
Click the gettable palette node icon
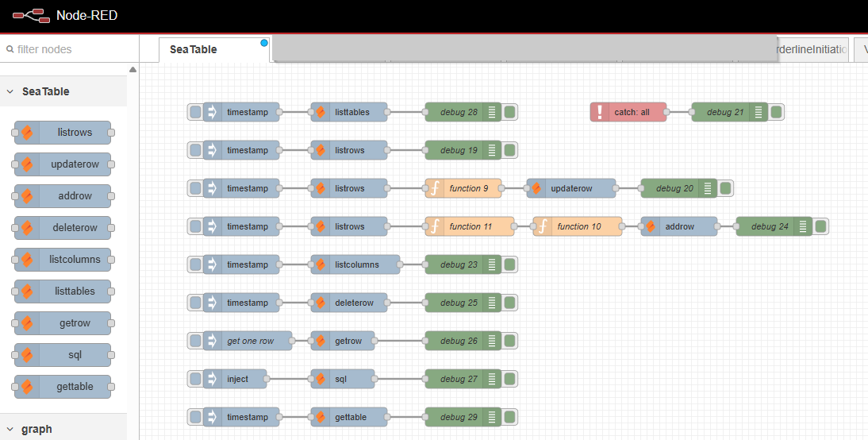(27, 387)
